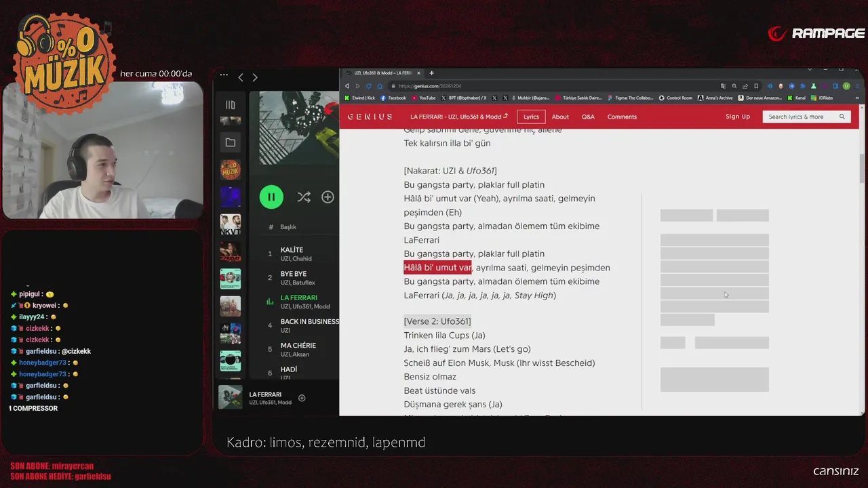Viewport: 868px width, 488px height.
Task: Sort the playlist by Başlık column header
Action: [x=288, y=227]
